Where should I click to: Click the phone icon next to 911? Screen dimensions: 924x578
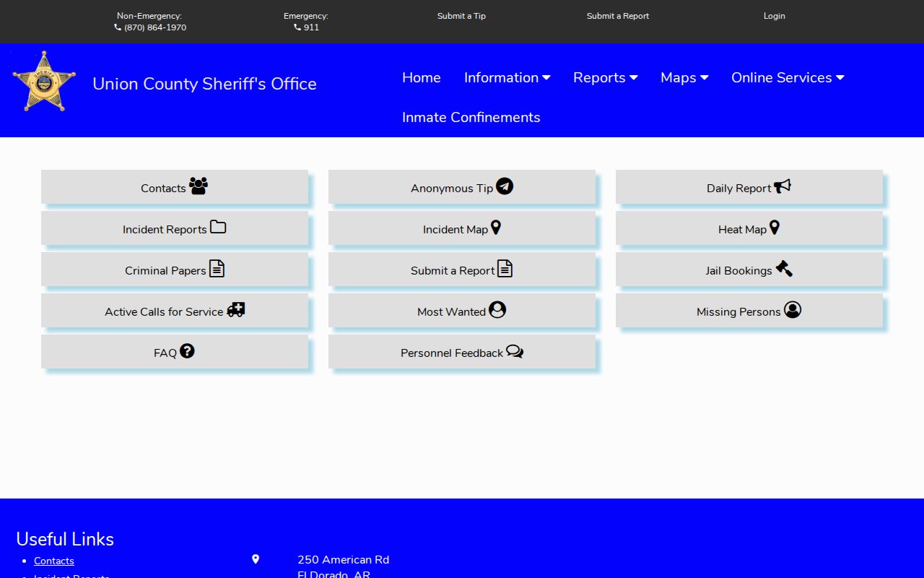(x=297, y=27)
